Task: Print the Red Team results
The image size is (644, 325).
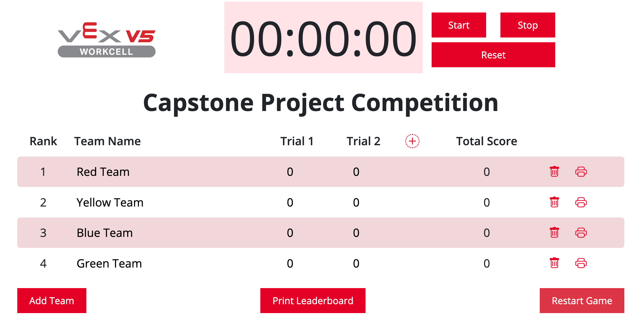Action: pos(581,172)
